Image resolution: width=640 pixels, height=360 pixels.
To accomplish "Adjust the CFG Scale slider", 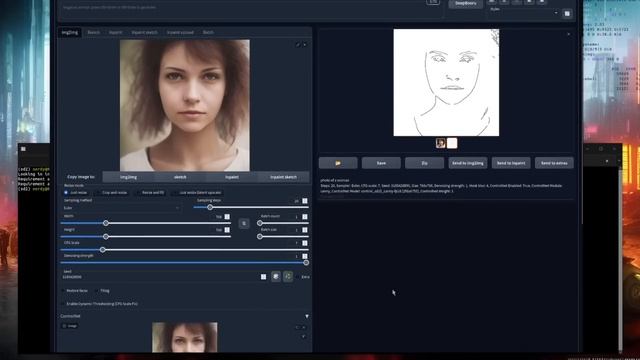I will point(184,250).
